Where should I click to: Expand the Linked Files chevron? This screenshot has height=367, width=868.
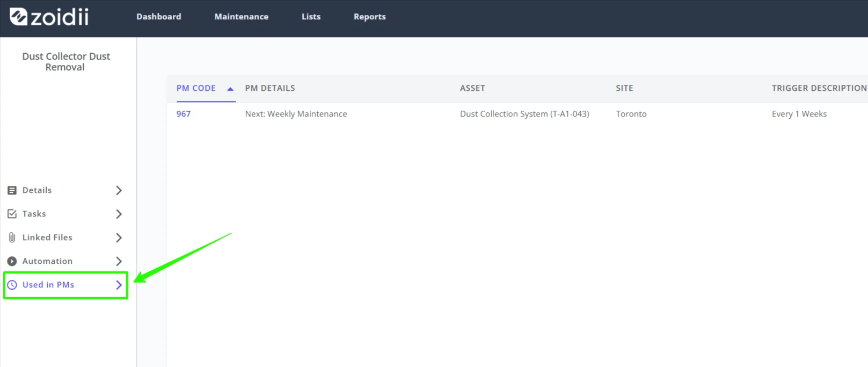tap(119, 238)
